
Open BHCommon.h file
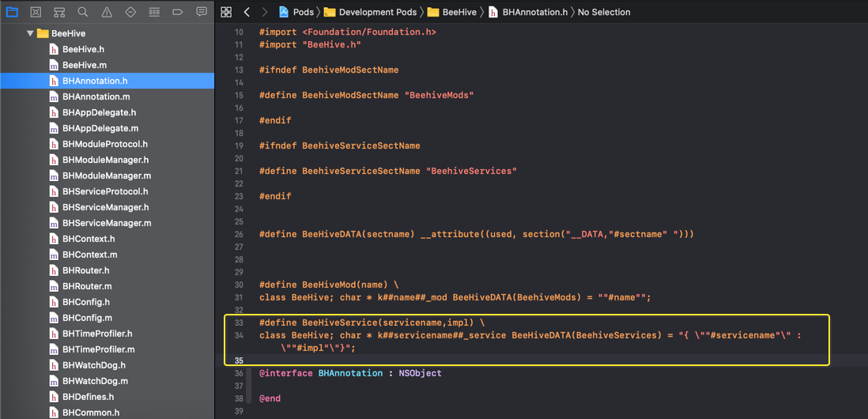[108, 413]
